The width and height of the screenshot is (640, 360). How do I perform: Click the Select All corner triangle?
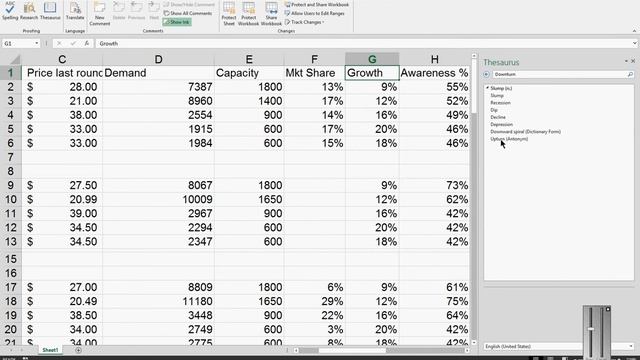[x=14, y=60]
